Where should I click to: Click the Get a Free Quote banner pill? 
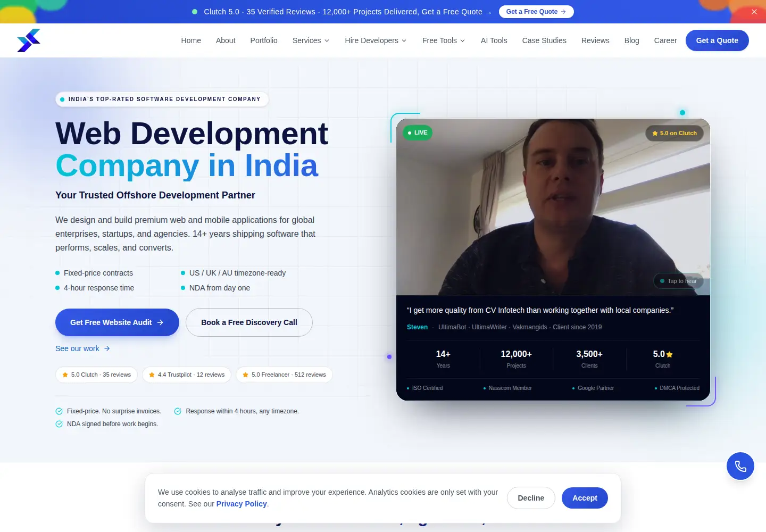point(536,12)
